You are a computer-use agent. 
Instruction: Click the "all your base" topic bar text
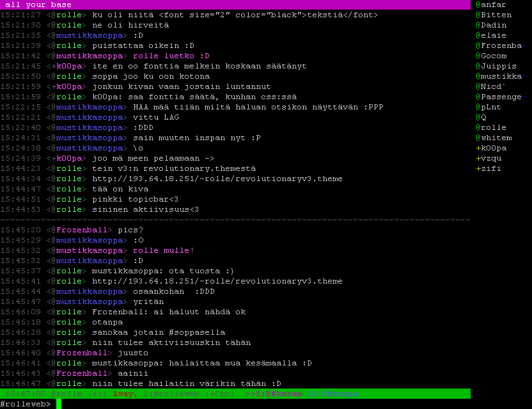(38, 4)
